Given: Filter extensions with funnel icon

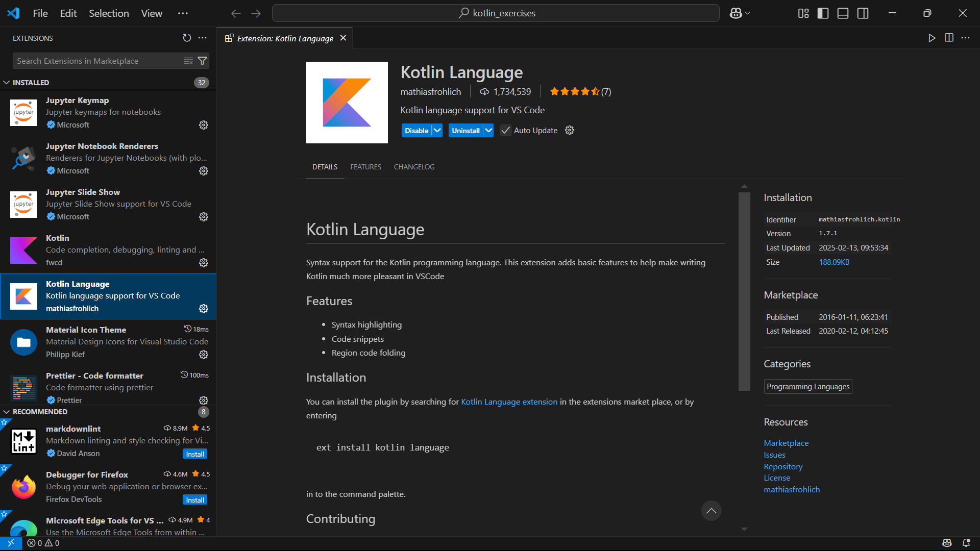Looking at the screenshot, I should 203,61.
